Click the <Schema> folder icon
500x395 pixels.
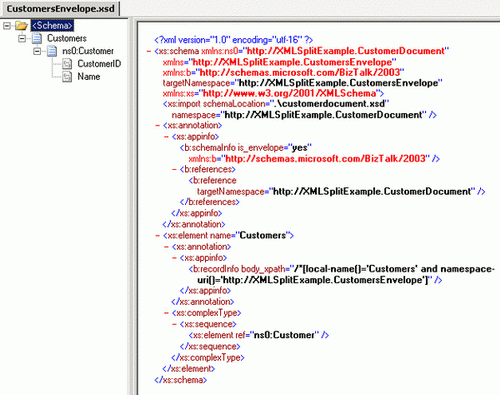(21, 26)
